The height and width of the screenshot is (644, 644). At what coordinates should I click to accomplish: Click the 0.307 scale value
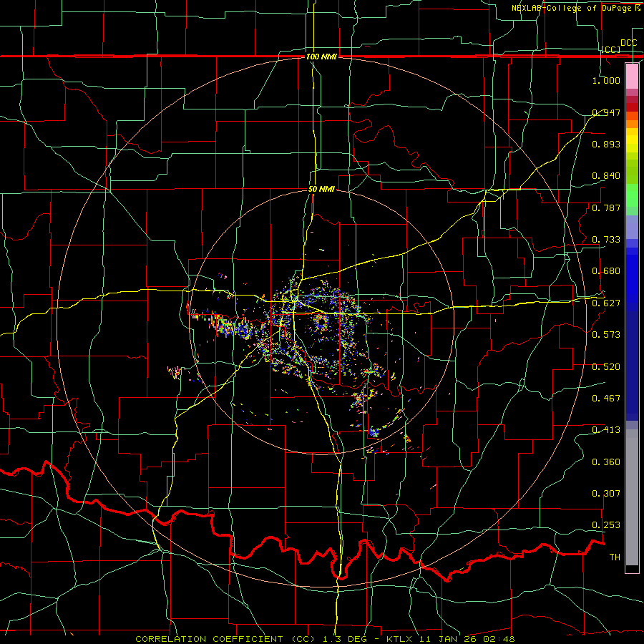(x=606, y=494)
